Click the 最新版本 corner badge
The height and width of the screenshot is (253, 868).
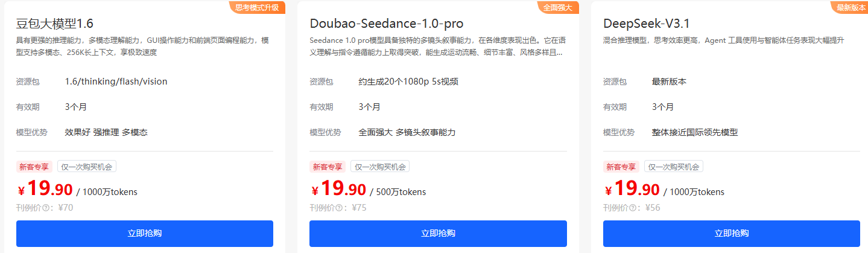pos(851,7)
